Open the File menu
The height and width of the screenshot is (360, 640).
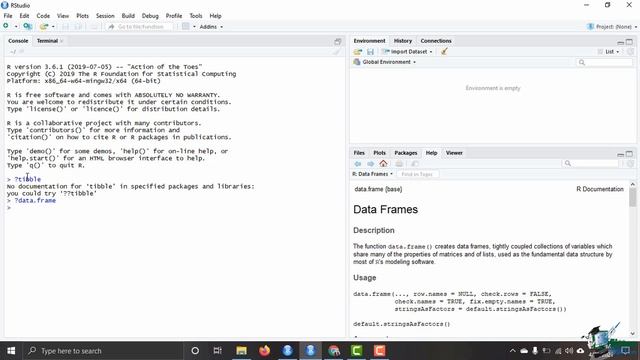8,16
